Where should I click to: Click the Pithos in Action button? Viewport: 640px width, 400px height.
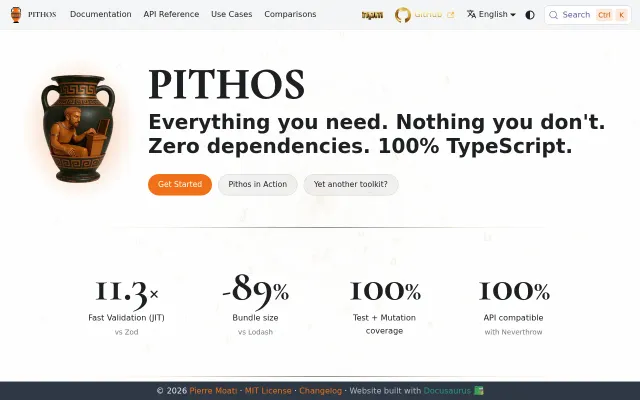pyautogui.click(x=258, y=184)
